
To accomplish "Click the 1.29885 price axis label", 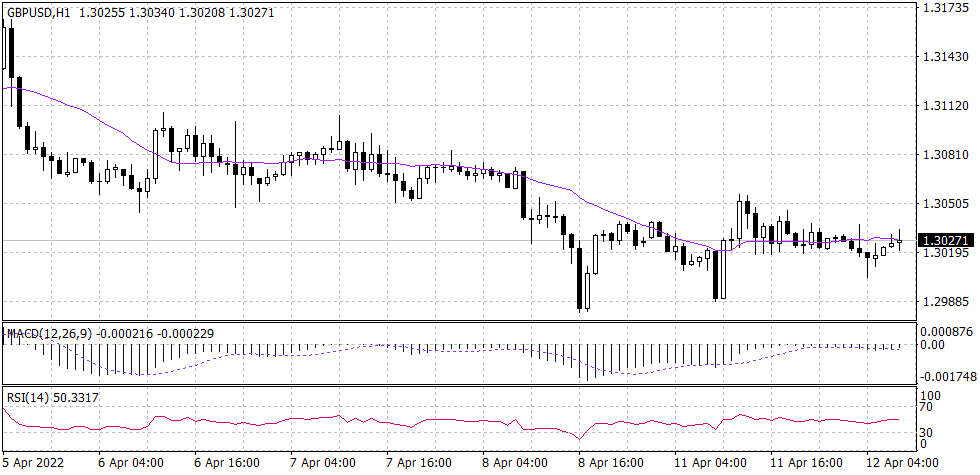I will click(946, 301).
